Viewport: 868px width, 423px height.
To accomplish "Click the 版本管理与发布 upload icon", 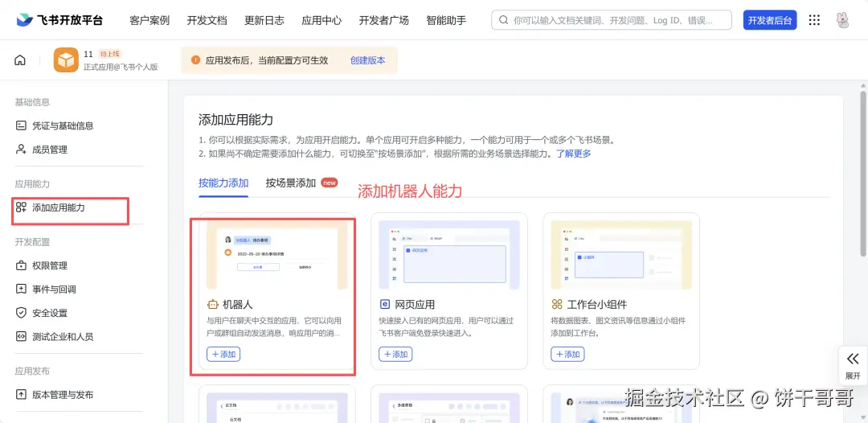I will pos(21,395).
